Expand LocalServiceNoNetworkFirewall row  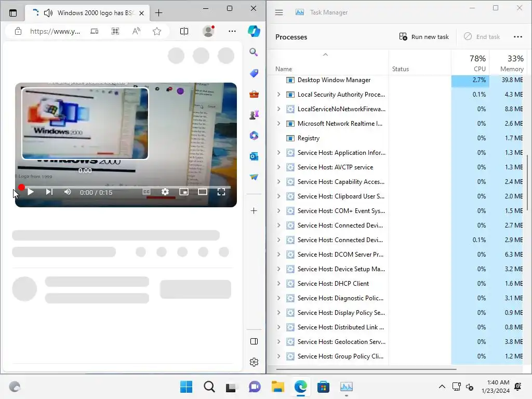[278, 109]
